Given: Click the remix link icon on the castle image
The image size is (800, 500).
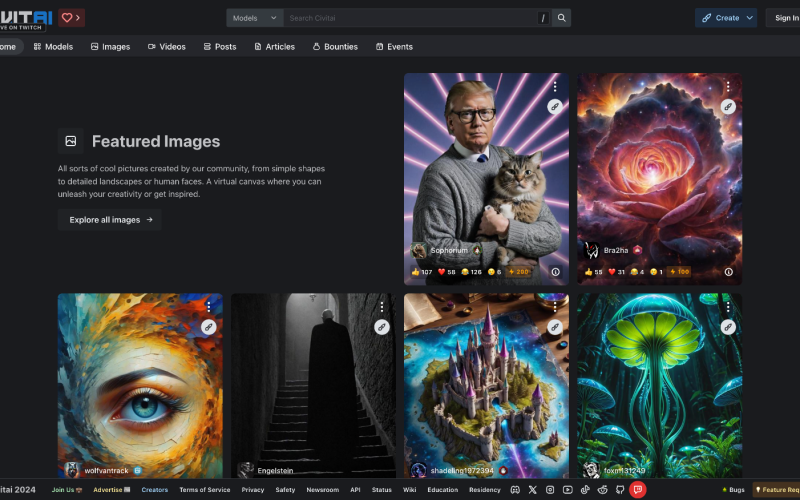Looking at the screenshot, I should pyautogui.click(x=555, y=327).
